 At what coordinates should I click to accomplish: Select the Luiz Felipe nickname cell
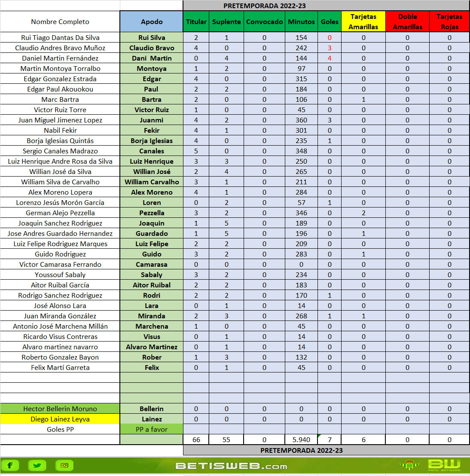click(x=152, y=244)
